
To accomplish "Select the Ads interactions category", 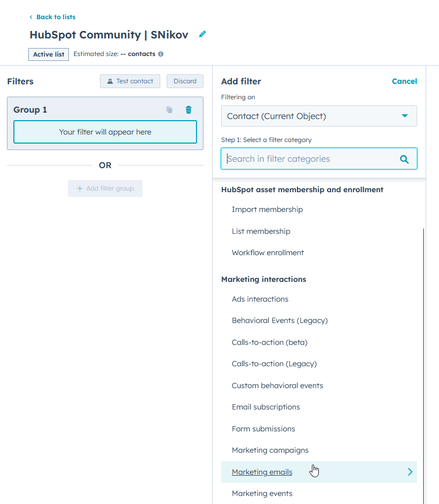I will click(x=260, y=299).
